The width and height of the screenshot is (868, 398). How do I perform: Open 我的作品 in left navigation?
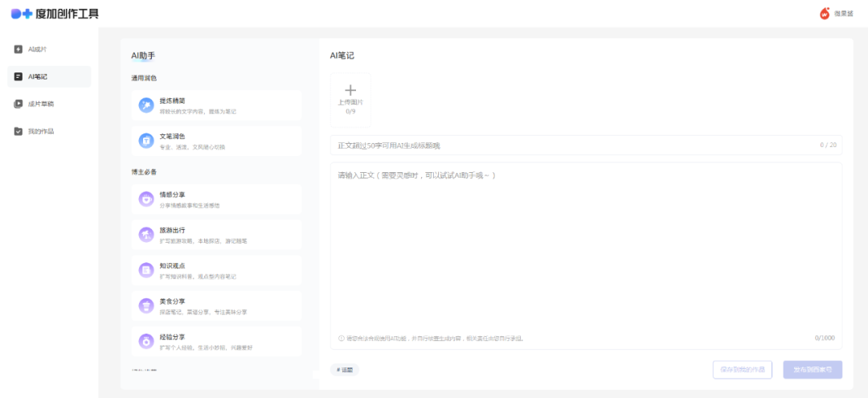coord(40,131)
